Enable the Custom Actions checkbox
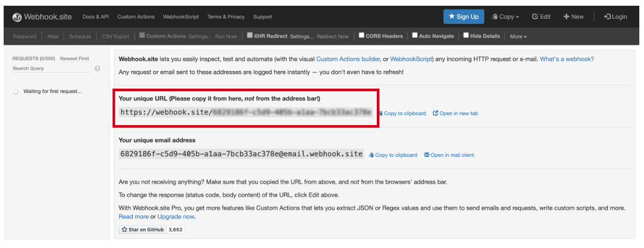Viewport: 644px width, 248px height. 142,35
